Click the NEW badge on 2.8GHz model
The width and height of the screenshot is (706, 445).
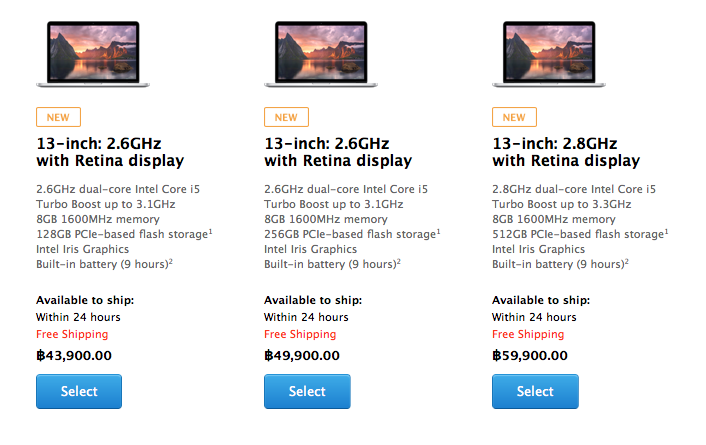click(x=514, y=117)
